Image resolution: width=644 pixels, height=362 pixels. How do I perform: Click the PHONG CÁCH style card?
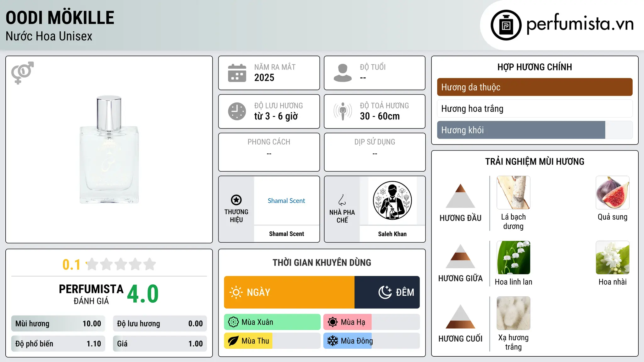[x=269, y=152]
